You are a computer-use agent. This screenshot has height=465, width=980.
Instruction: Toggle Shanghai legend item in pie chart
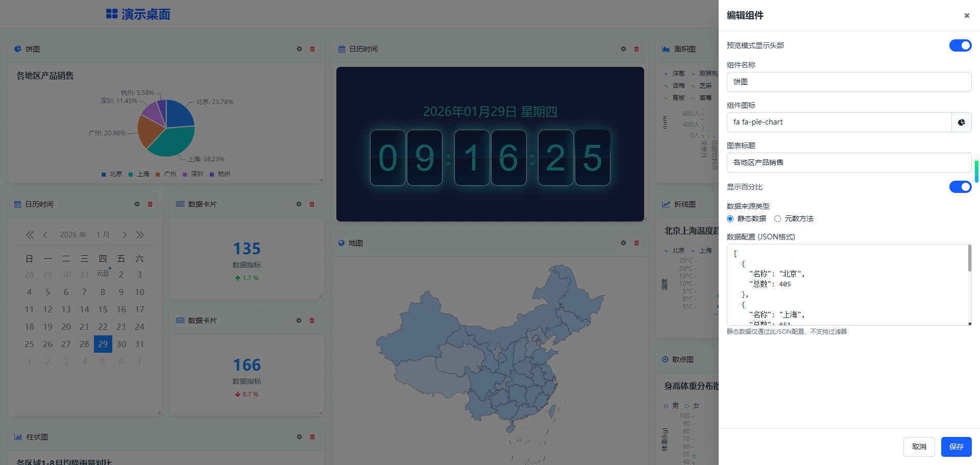click(x=139, y=174)
